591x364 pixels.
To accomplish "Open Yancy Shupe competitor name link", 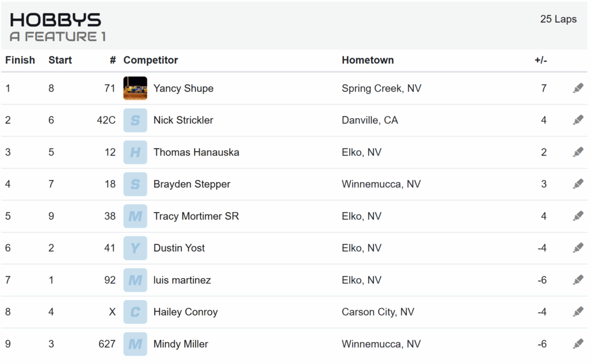I will (x=183, y=88).
